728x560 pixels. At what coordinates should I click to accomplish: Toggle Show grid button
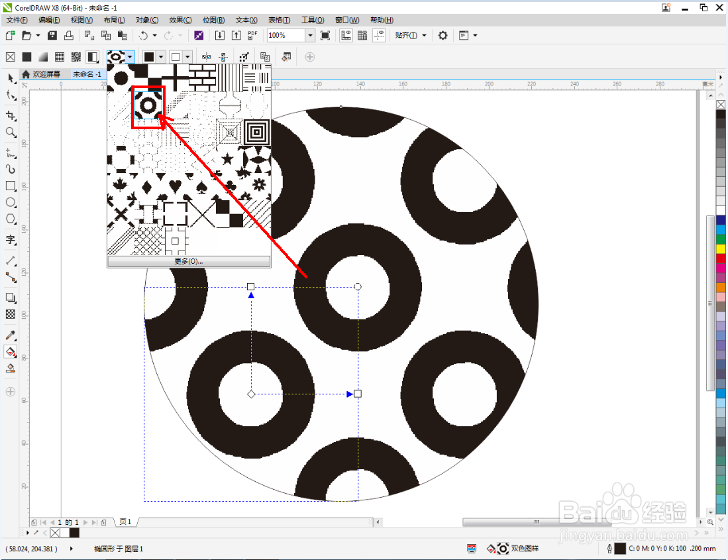point(362,35)
